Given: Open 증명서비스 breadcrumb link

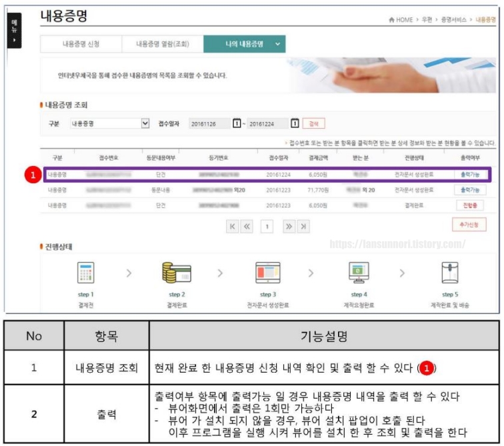Looking at the screenshot, I should point(453,20).
